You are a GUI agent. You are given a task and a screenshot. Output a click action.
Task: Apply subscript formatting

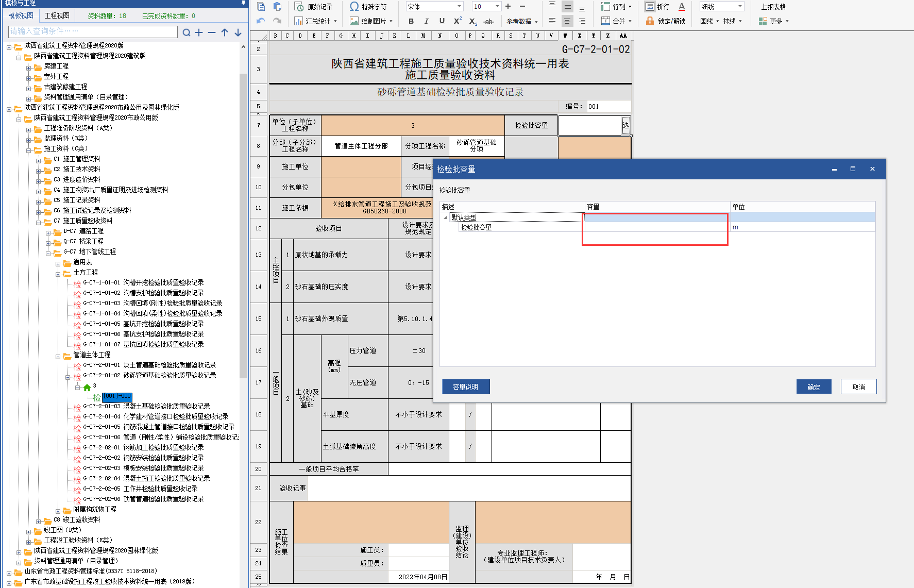[x=472, y=21]
